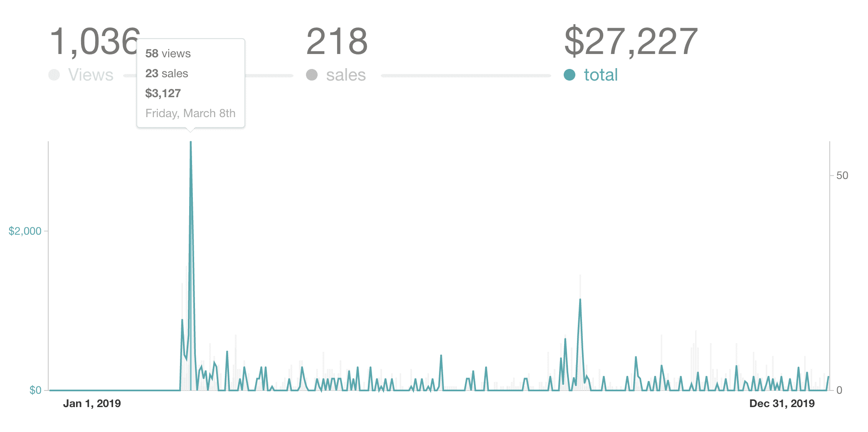Click the March 8th peak on chart
The width and height of the screenshot is (868, 432).
coord(191,143)
